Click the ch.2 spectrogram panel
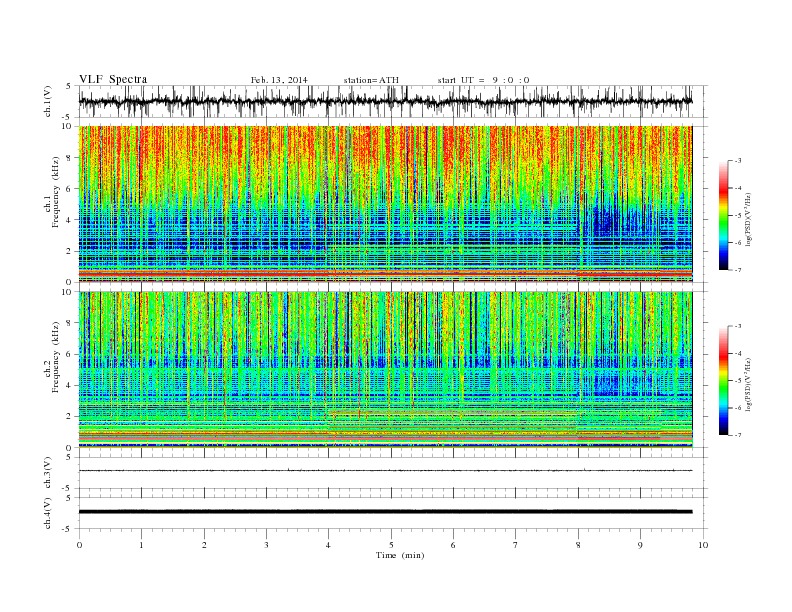 point(385,370)
